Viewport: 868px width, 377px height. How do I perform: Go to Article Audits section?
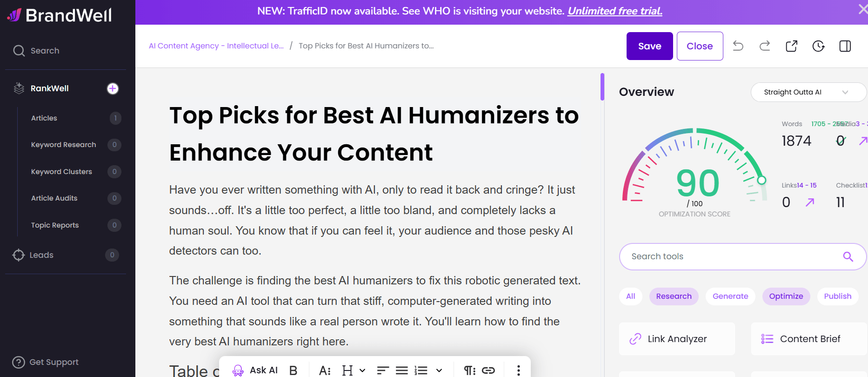point(54,198)
